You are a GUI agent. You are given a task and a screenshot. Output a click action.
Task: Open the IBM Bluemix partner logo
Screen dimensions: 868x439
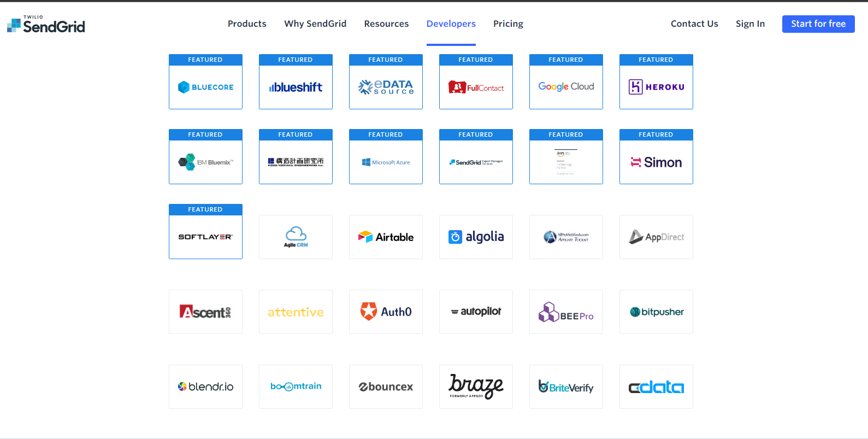click(x=205, y=162)
